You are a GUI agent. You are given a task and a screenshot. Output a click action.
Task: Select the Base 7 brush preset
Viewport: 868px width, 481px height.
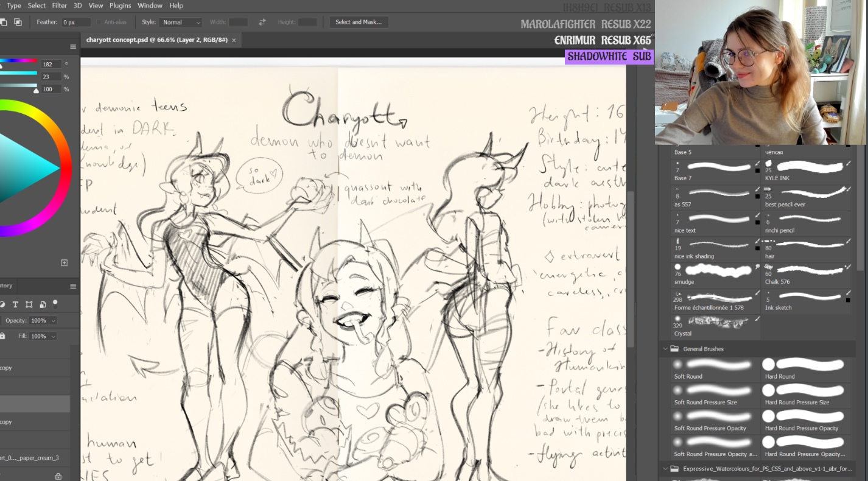coord(716,172)
